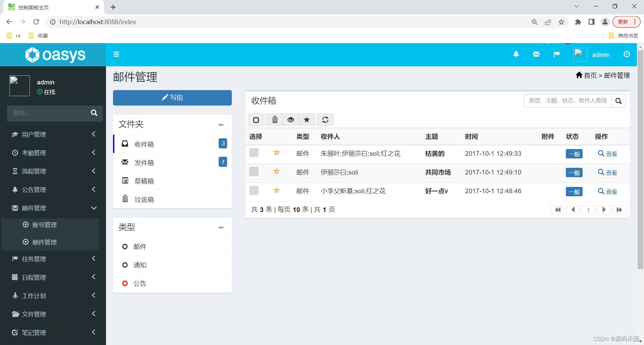Toggle the star on 共同市场 mail

pyautogui.click(x=276, y=171)
